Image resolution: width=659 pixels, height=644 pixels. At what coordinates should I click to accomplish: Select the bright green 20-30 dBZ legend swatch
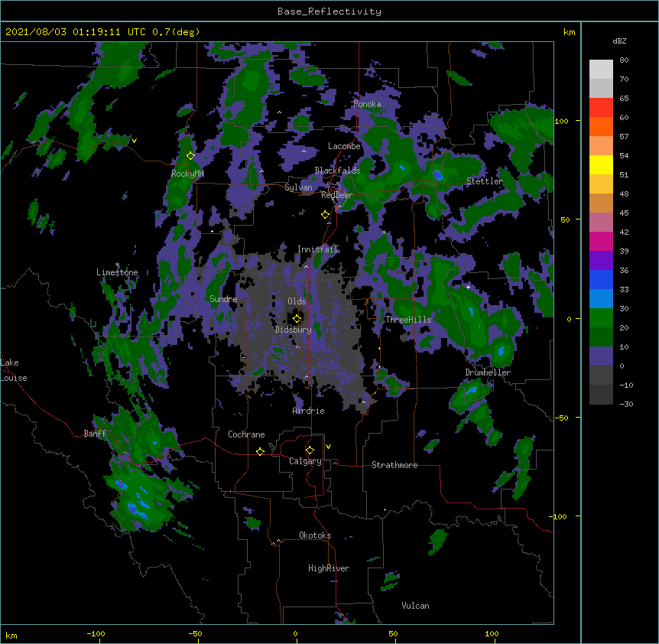click(x=601, y=318)
